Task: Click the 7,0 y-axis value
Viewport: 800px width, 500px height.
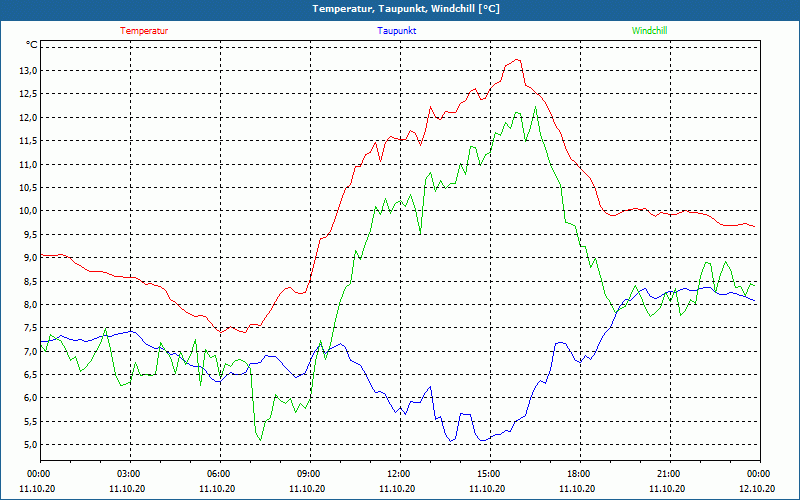Action: click(31, 351)
